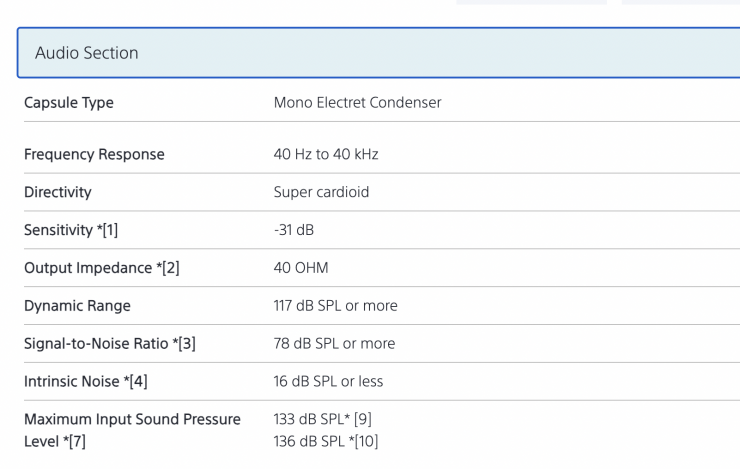Image resolution: width=740 pixels, height=469 pixels.
Task: Collapse the Audio Section header
Action: click(378, 53)
